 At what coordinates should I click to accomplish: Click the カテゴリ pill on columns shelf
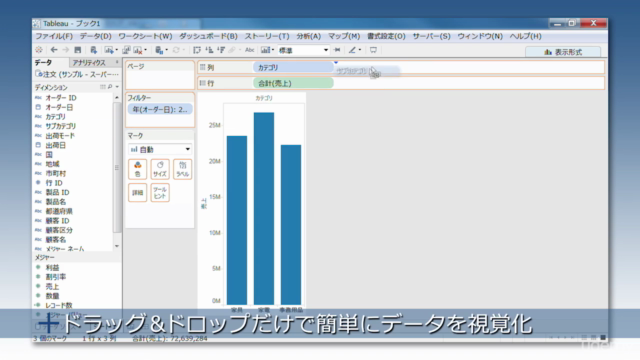pyautogui.click(x=293, y=67)
